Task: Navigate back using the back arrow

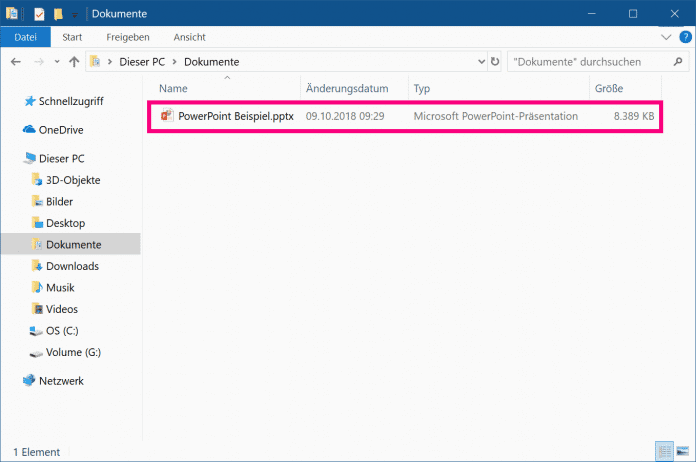Action: point(16,62)
